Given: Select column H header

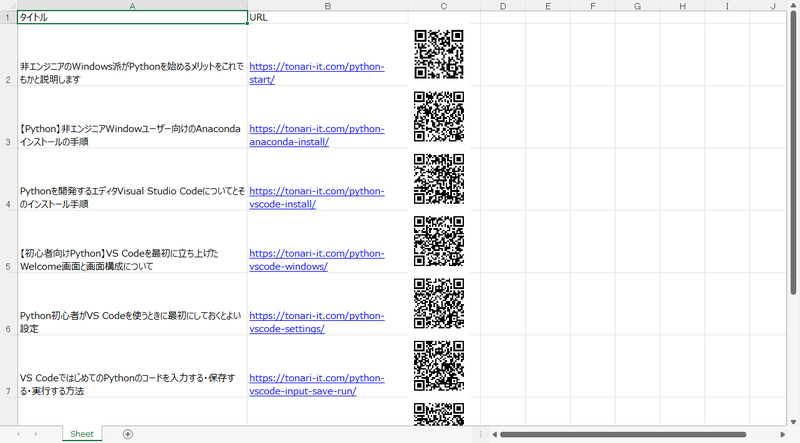Looking at the screenshot, I should tap(683, 6).
